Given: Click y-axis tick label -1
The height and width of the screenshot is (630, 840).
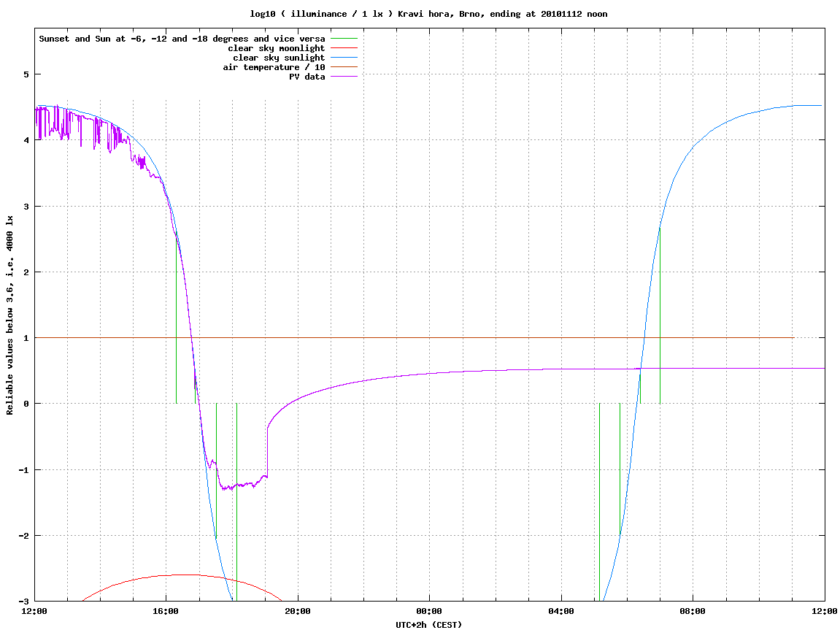Looking at the screenshot, I should (x=23, y=470).
